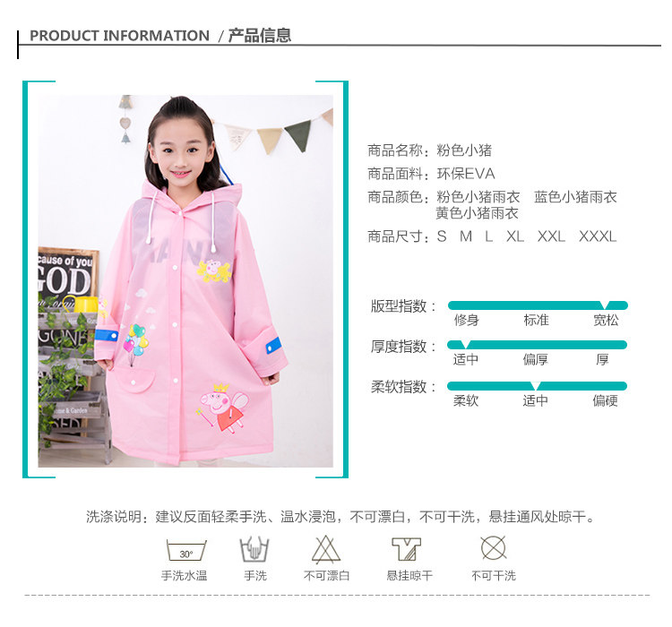Choose 粉色小猪雨衣 color option
Viewport: 672px width, 627px height.
[x=478, y=197]
